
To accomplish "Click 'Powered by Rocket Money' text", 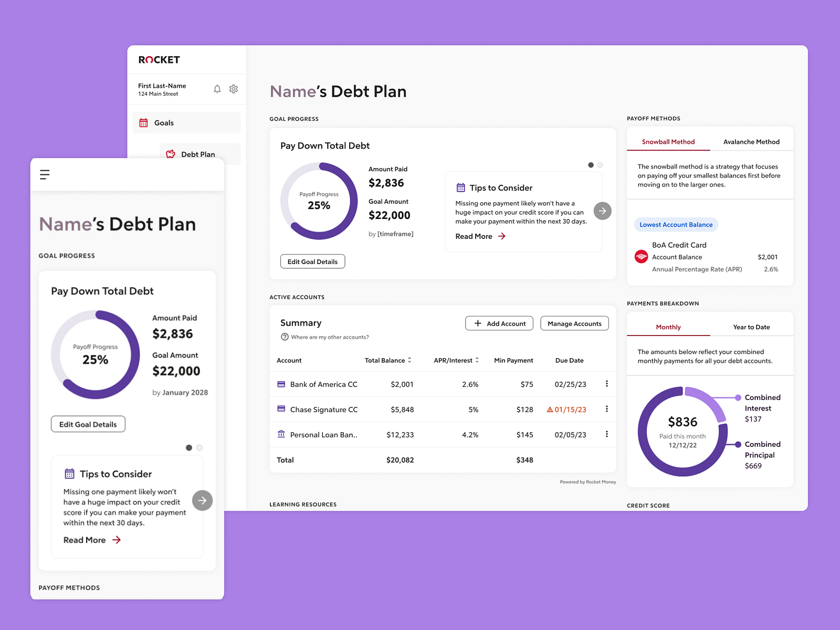I will coord(588,482).
